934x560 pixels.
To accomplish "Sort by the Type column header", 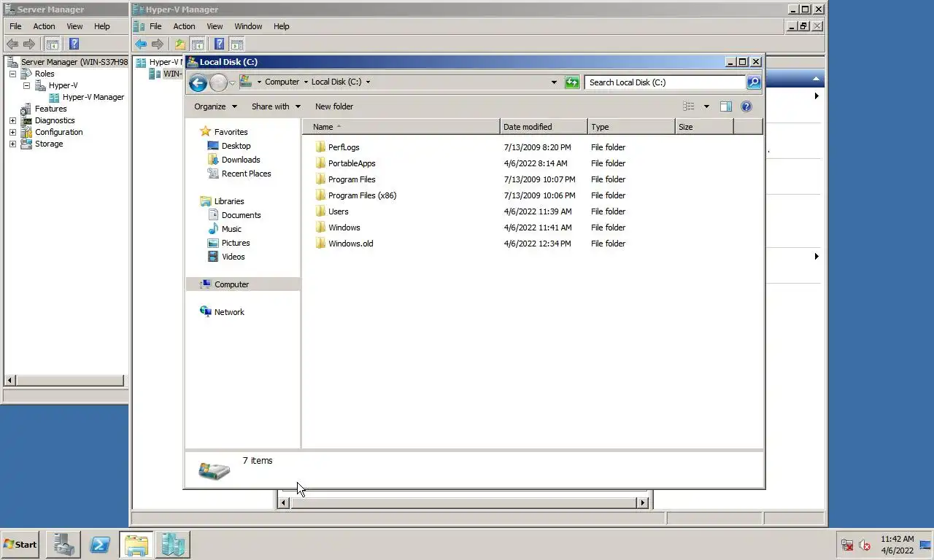I will pos(631,127).
